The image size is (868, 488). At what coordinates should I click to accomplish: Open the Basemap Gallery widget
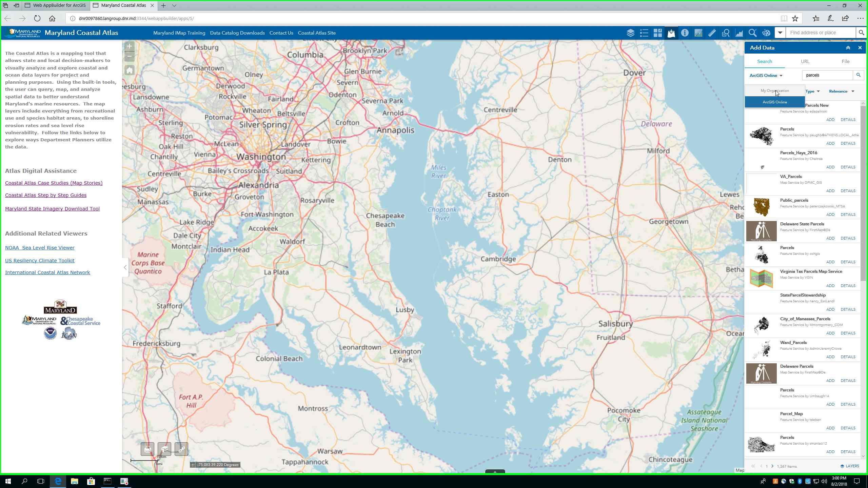click(x=658, y=33)
